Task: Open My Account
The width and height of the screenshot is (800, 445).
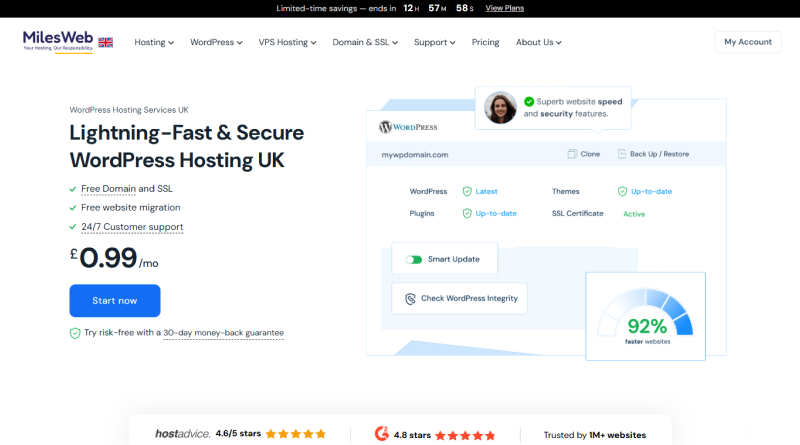Action: (748, 42)
